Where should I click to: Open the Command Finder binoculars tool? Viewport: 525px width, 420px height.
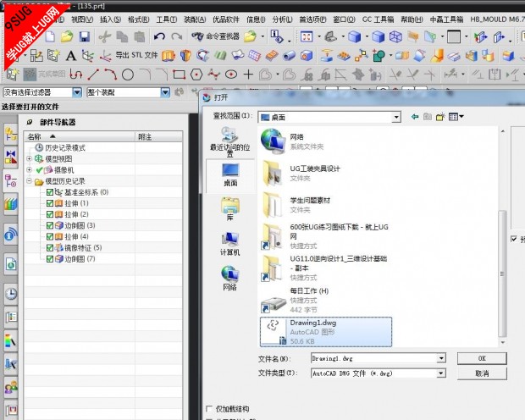tap(216, 36)
